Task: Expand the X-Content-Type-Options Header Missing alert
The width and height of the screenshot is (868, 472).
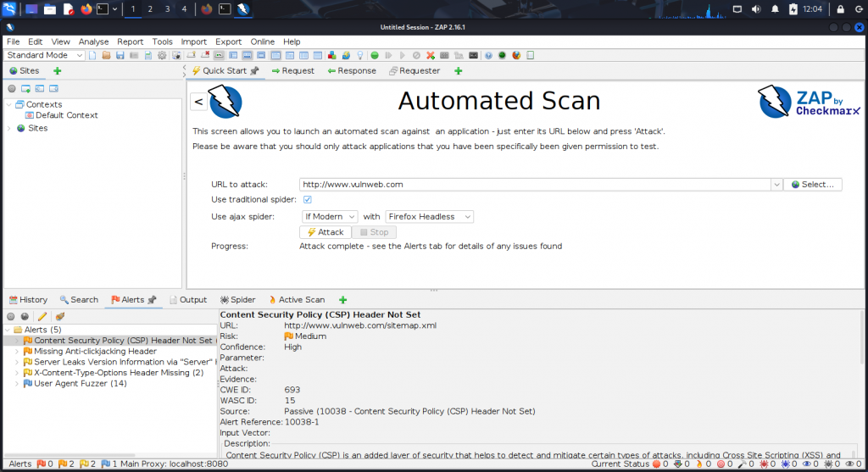Action: click(x=17, y=373)
